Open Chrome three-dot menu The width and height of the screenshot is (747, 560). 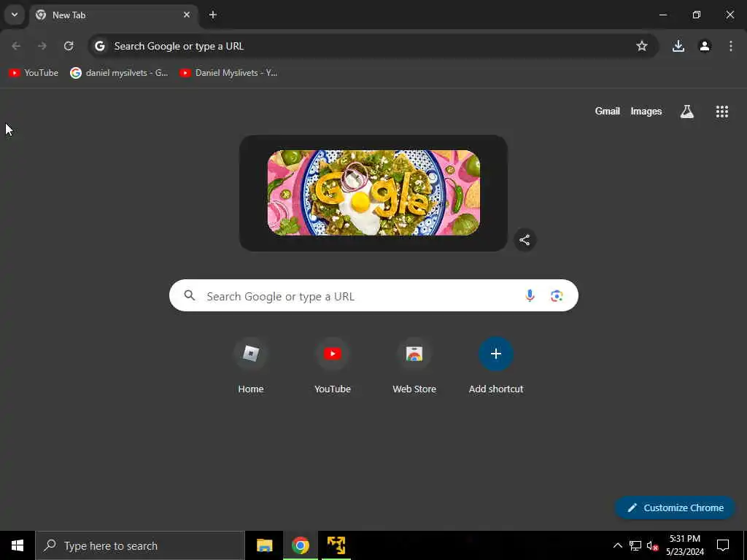731,46
